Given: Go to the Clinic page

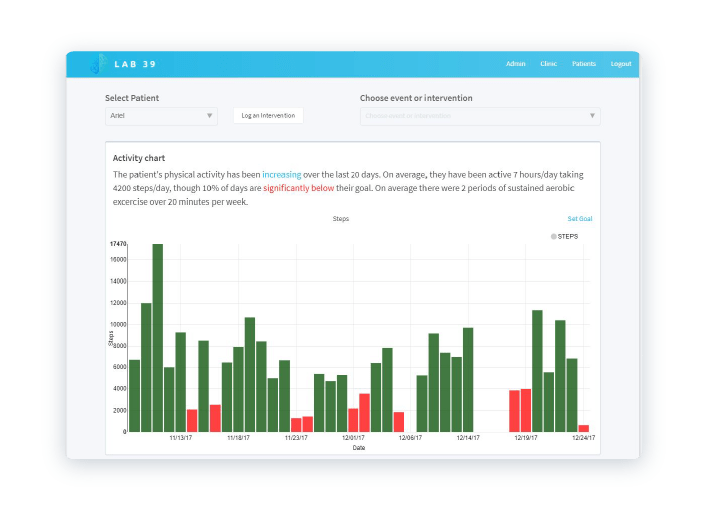Looking at the screenshot, I should click(548, 64).
